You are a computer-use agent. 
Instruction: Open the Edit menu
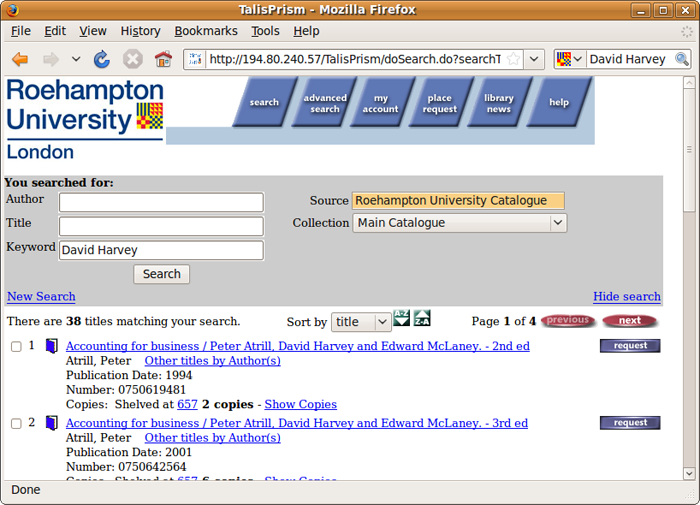coord(55,31)
